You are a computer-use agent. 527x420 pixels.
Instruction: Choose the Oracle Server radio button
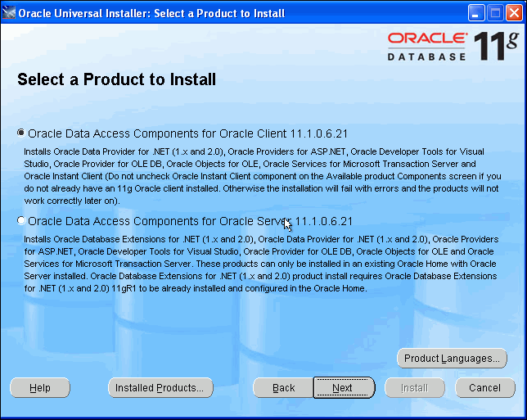tap(21, 221)
